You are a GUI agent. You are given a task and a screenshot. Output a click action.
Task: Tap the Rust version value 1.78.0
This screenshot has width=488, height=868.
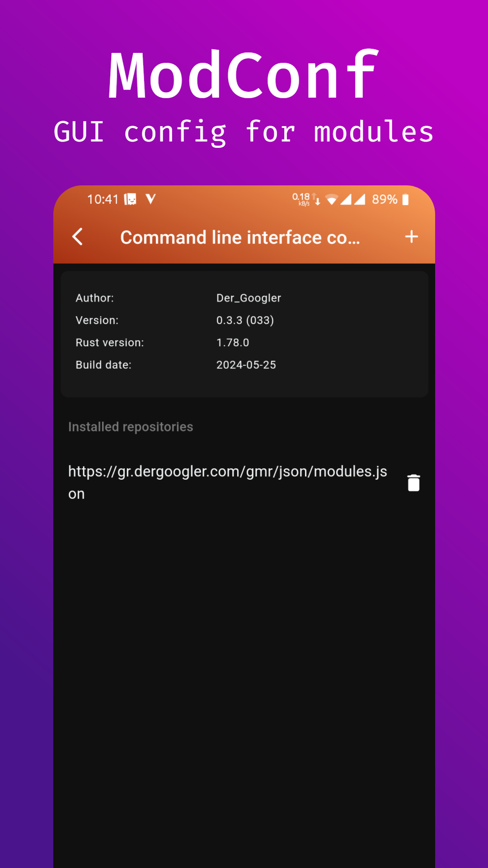pyautogui.click(x=233, y=343)
